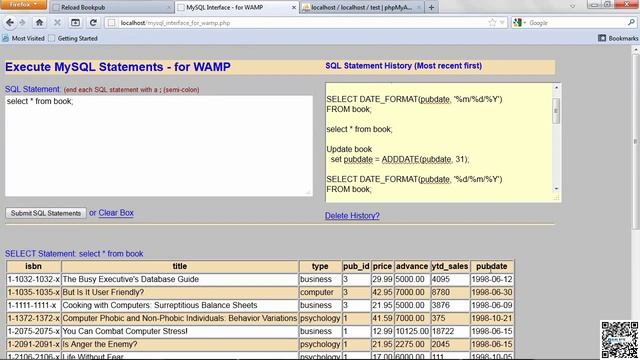Click cell 'Is Anger the Enemy?'
640x360 pixels.
(x=180, y=344)
